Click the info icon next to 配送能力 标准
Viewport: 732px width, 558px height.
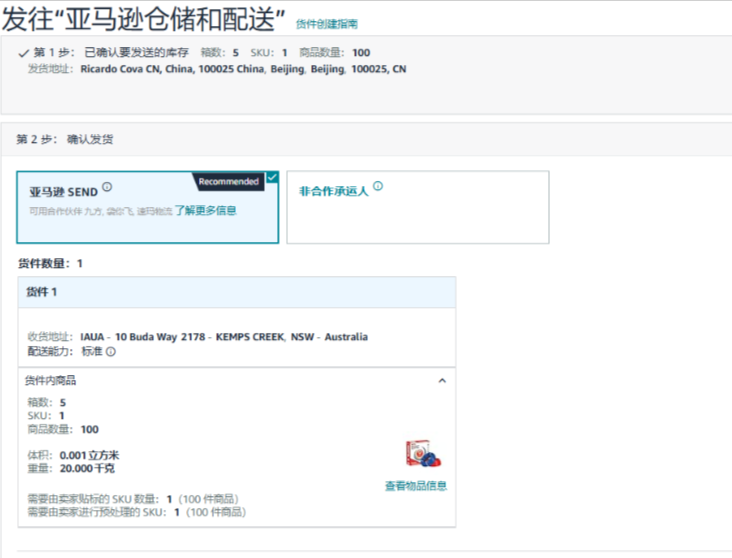point(111,352)
